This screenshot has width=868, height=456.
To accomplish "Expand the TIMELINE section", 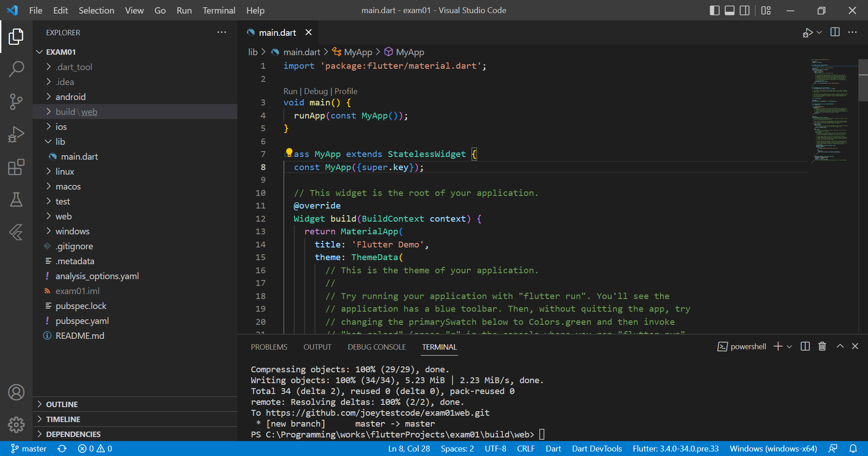I will coord(135,419).
